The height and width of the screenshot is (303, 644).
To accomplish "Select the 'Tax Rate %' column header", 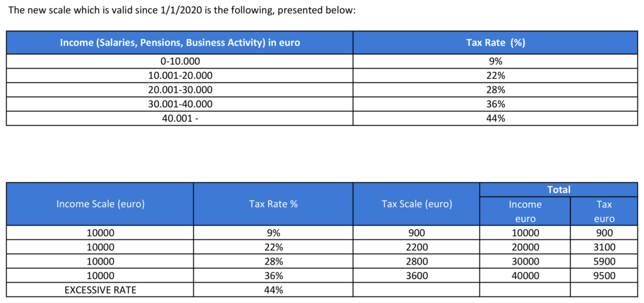I will (273, 204).
